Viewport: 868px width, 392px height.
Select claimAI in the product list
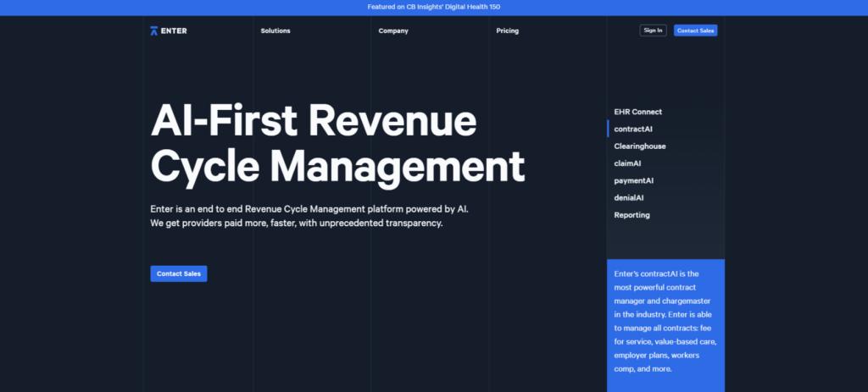click(628, 163)
